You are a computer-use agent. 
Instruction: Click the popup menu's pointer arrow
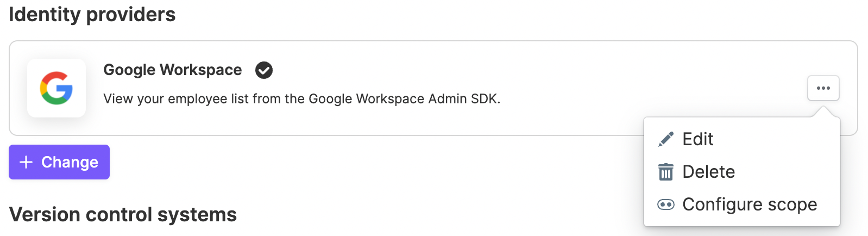[x=823, y=112]
